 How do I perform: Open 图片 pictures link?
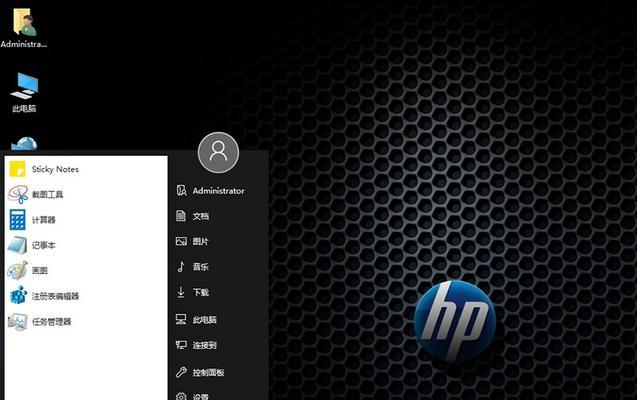(201, 241)
